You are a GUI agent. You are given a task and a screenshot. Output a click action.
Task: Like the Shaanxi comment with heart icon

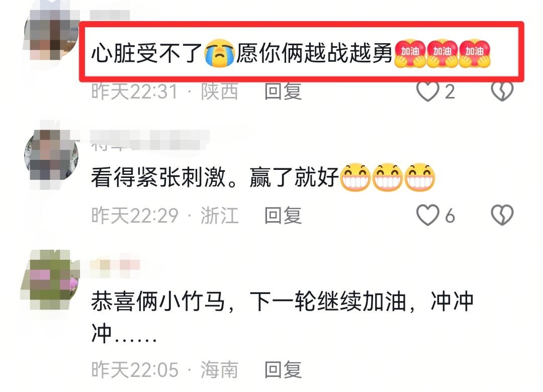[x=427, y=91]
